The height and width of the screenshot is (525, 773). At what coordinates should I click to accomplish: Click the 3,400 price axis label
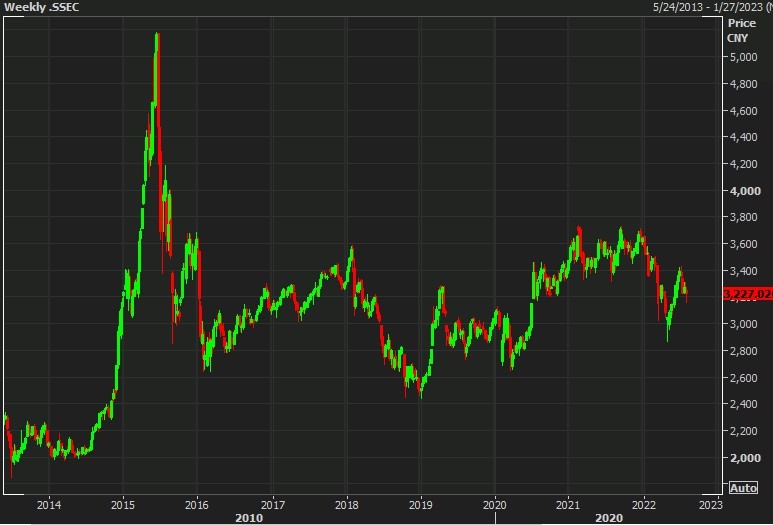click(x=743, y=271)
